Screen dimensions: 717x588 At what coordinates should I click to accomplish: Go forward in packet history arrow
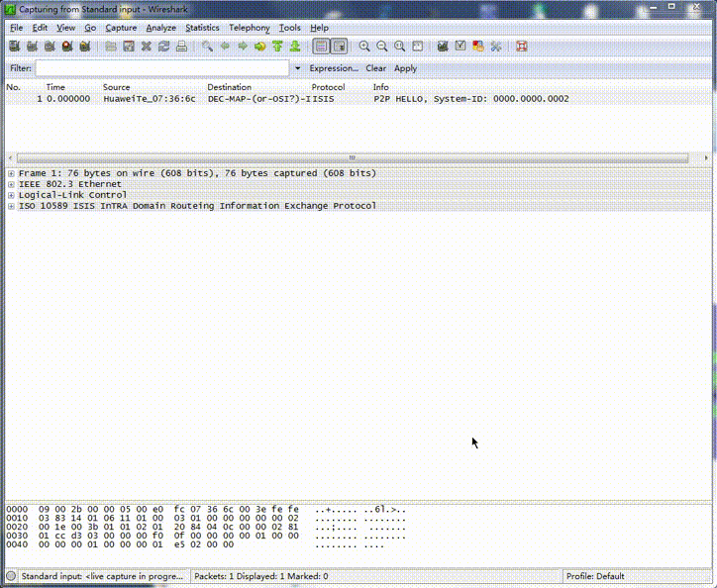[x=243, y=47]
